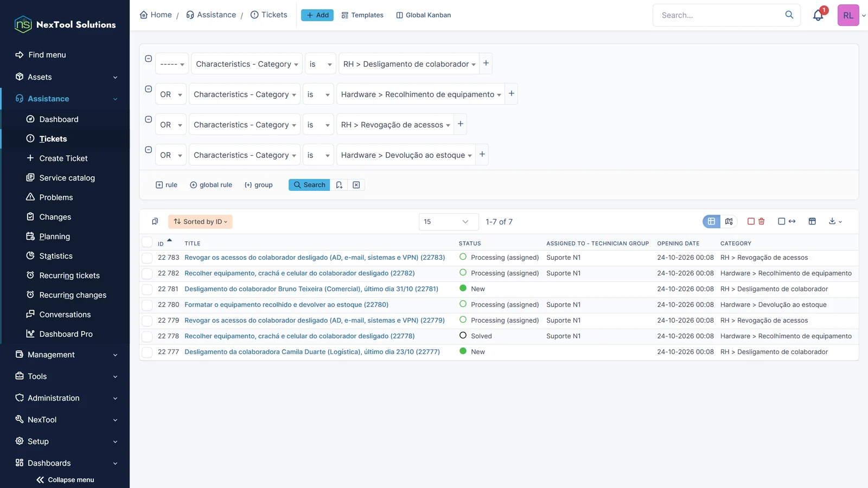
Task: Open the rows-per-page dropdown showing 15
Action: [449, 222]
